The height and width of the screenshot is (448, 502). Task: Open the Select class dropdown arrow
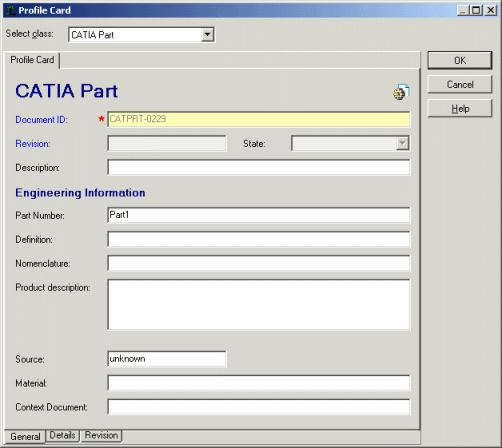click(207, 34)
